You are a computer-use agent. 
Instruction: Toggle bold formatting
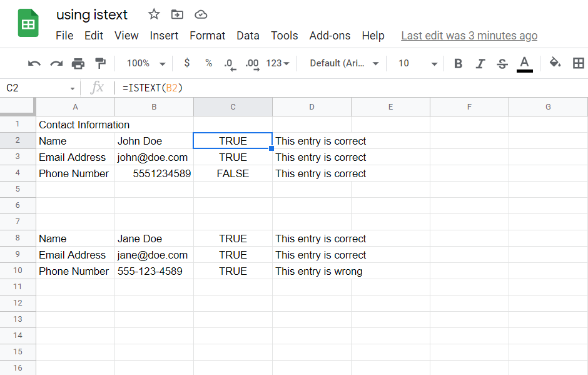[x=458, y=64]
